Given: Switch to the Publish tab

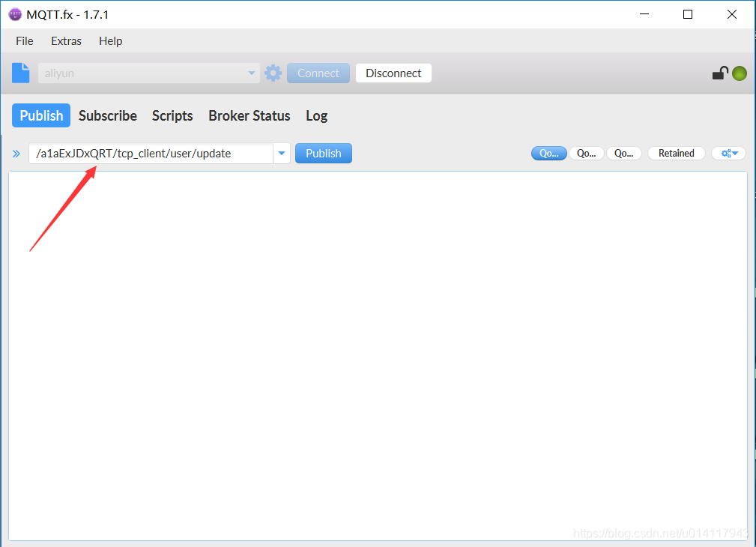Looking at the screenshot, I should click(41, 115).
